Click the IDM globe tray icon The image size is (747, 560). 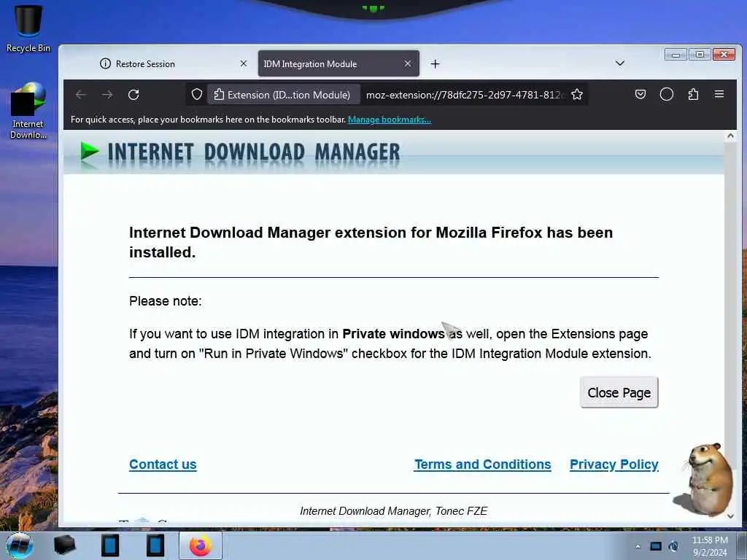[x=673, y=546]
